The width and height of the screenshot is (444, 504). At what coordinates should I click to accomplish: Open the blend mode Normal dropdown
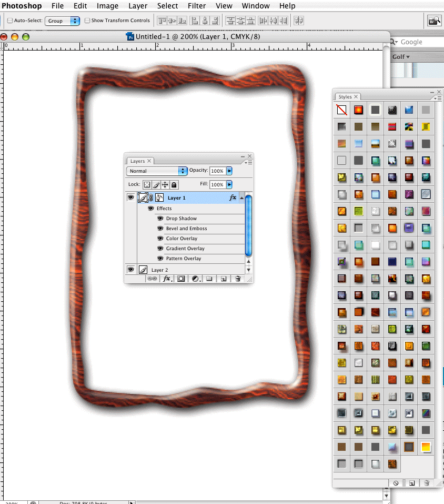[157, 171]
